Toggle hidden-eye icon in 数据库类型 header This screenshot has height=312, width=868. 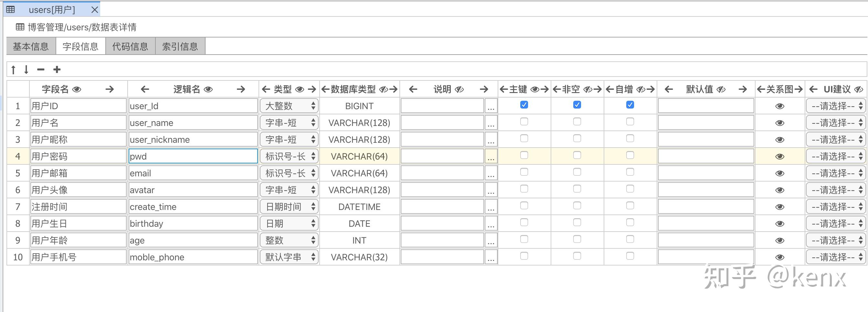384,89
